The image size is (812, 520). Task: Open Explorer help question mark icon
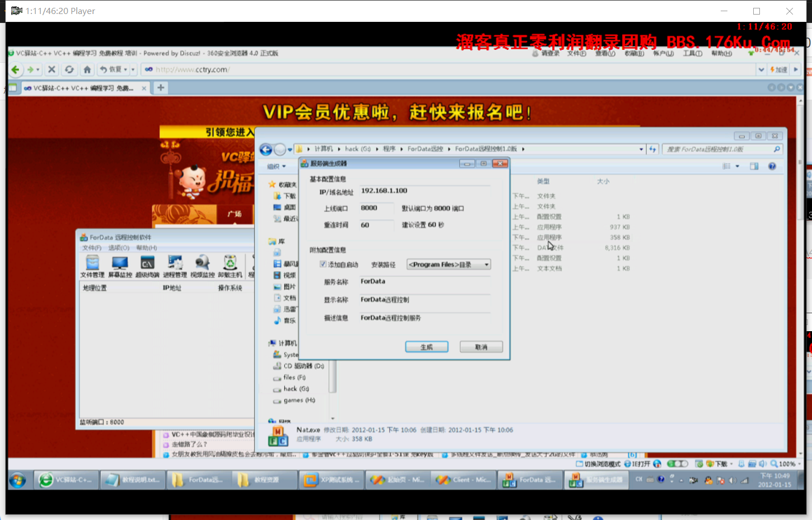tap(772, 166)
